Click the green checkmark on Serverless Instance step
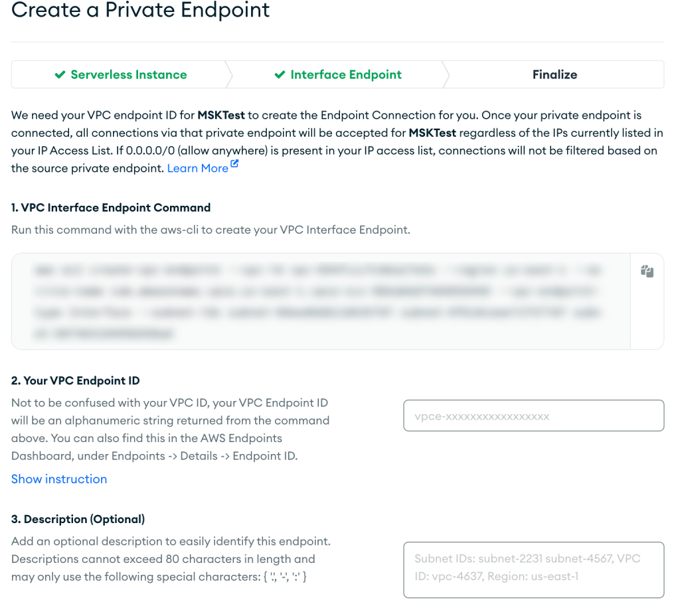The height and width of the screenshot is (616, 680). click(x=60, y=74)
